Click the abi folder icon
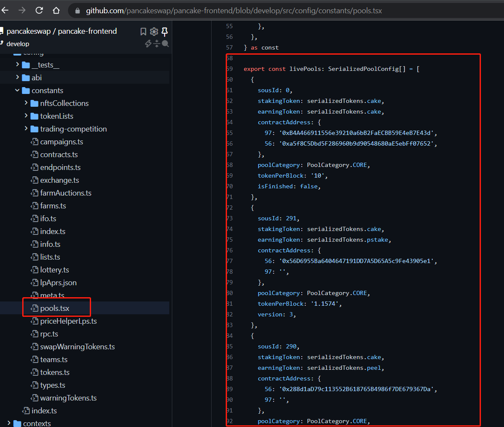Screen dimensions: 504x427 click(26, 78)
